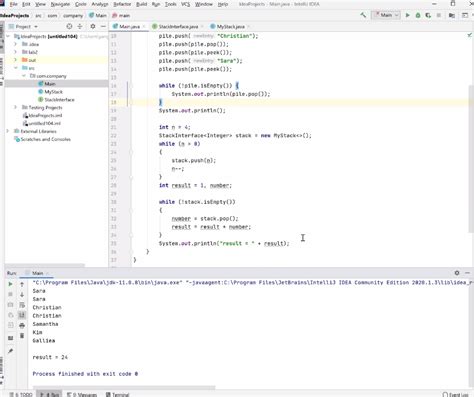Viewport: 474px width, 397px height.
Task: Run with coverage icon in toolbar
Action: pyautogui.click(x=428, y=15)
